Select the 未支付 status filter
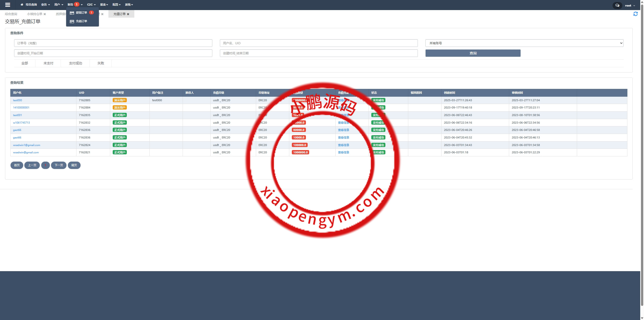Screen dimensions: 644x320 (48, 63)
